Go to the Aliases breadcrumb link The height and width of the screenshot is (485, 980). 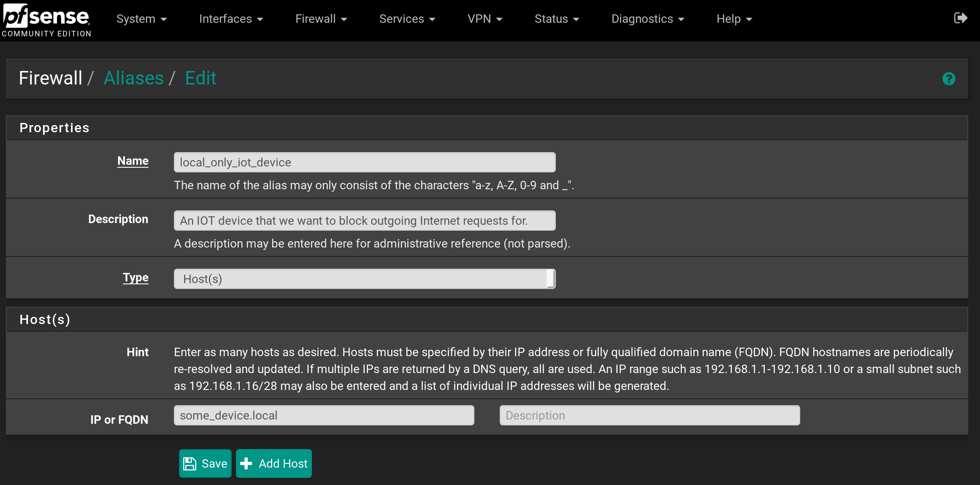pyautogui.click(x=133, y=78)
